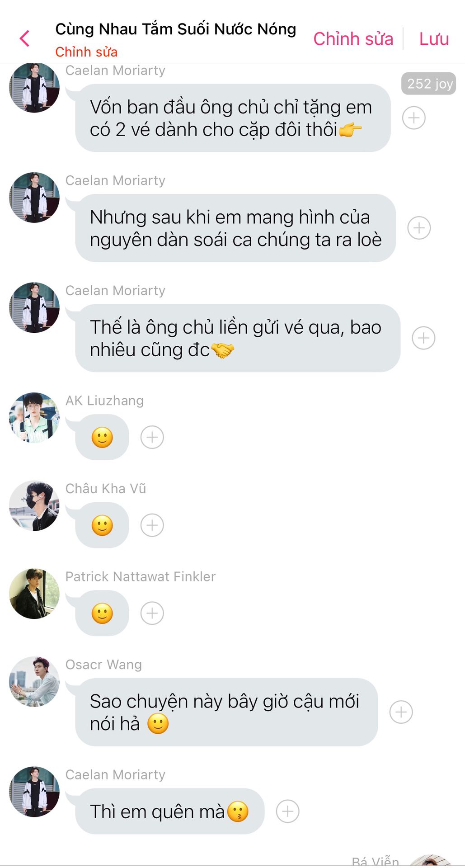This screenshot has width=465, height=868.
Task: Click plus icon beside "Vốn ban đầu" message
Action: 413,118
